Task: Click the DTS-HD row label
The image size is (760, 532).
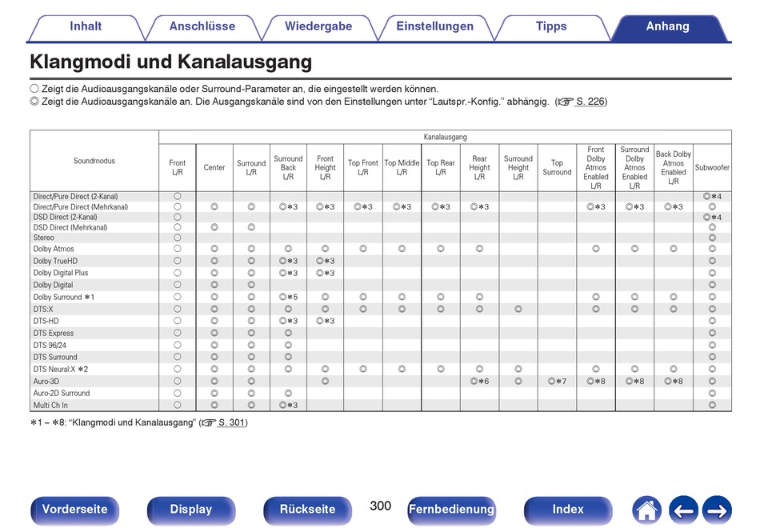Action: [46, 322]
